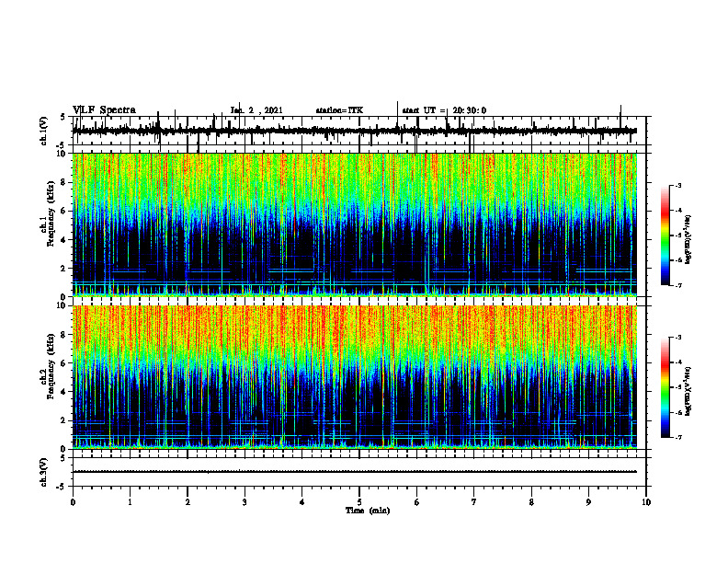Viewport: 728px width, 563px height.
Task: Click the time axis tick label "10"
Action: coord(646,502)
